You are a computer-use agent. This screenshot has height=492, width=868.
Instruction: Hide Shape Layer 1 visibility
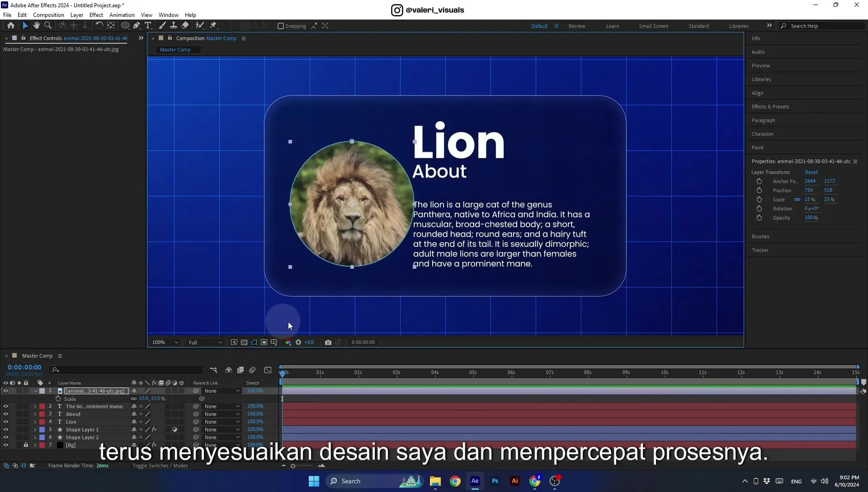(6, 430)
